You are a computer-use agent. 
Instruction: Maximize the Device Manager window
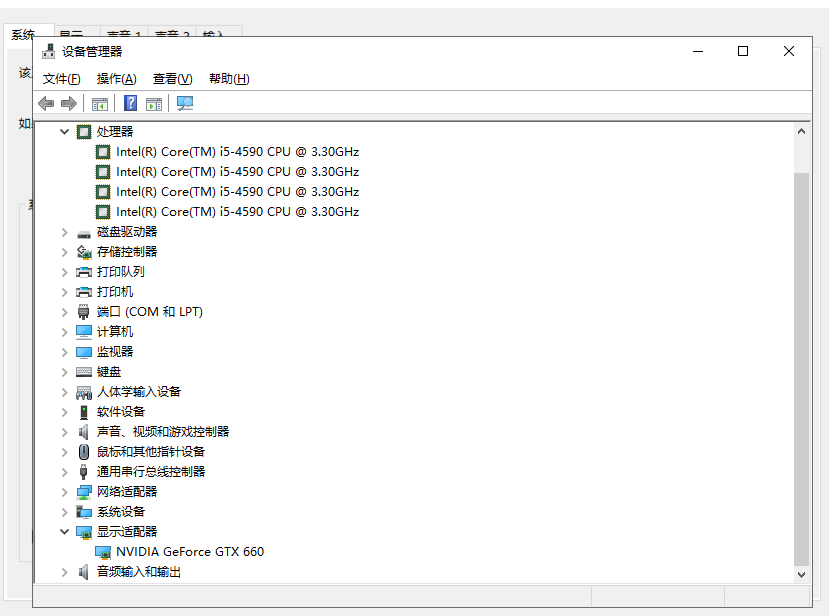(x=743, y=51)
